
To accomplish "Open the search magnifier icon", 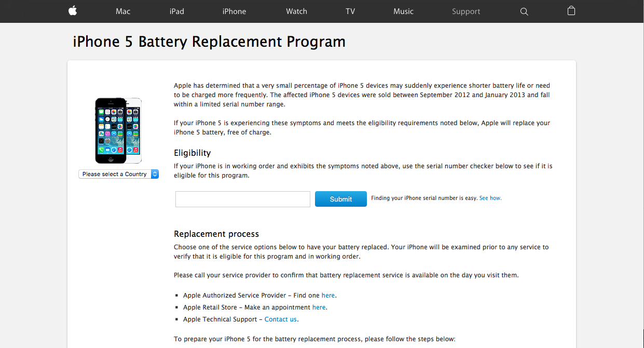I will pos(524,11).
